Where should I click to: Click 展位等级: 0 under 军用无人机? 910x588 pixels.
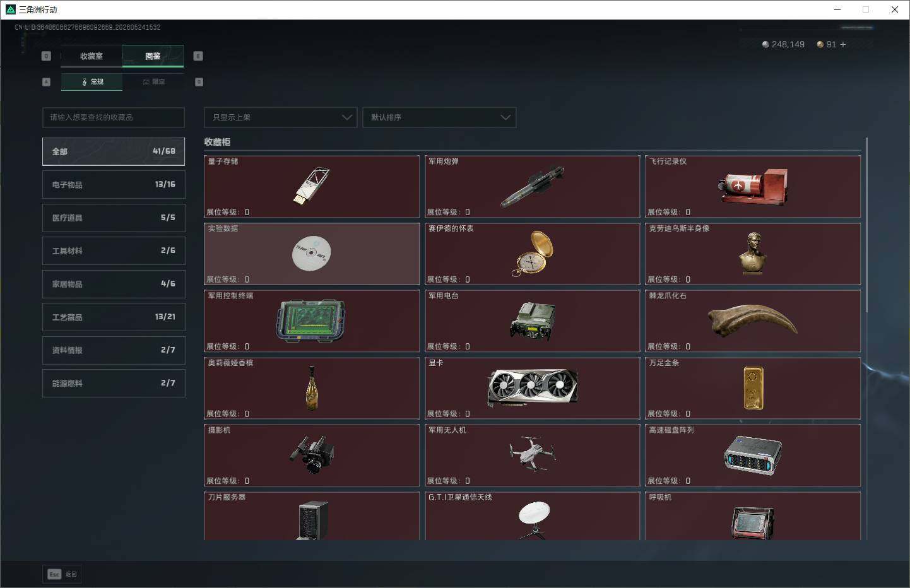coord(449,481)
